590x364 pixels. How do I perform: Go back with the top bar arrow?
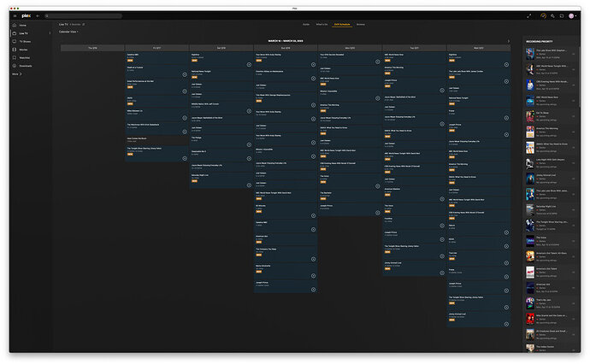38,15
